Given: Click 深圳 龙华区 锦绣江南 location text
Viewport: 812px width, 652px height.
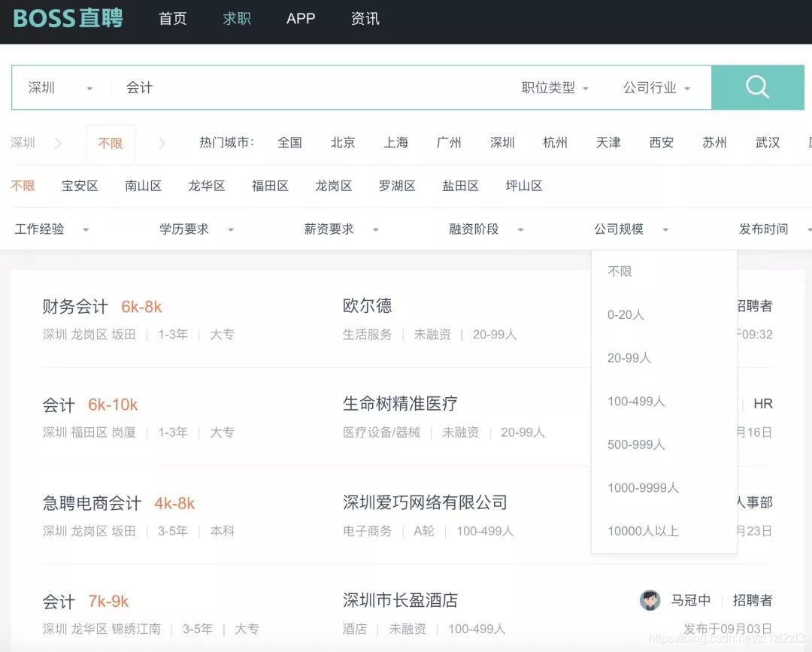Looking at the screenshot, I should (x=101, y=629).
